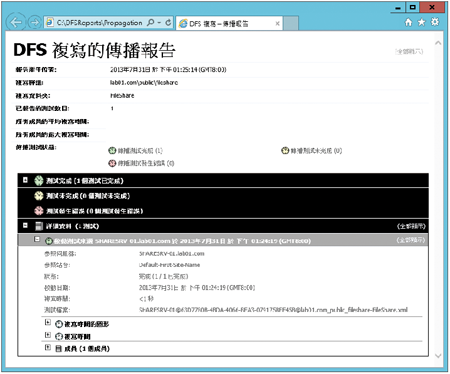Minimize the browser window
The width and height of the screenshot is (450, 374).
(398, 7)
